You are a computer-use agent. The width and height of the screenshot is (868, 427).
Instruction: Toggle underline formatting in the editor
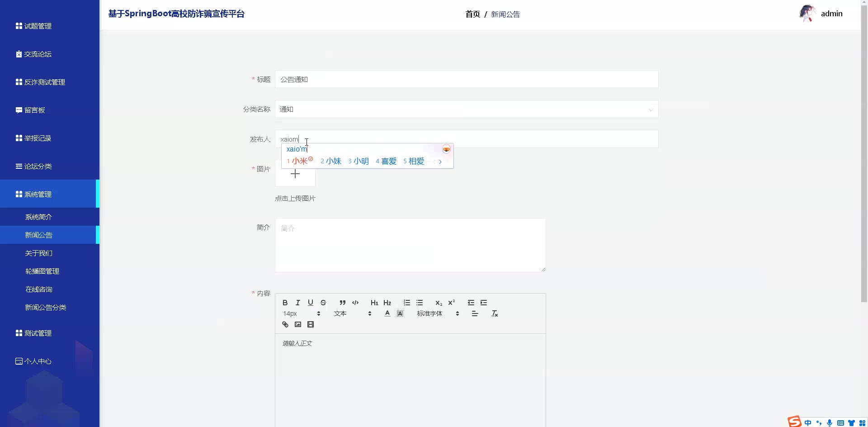click(x=310, y=303)
